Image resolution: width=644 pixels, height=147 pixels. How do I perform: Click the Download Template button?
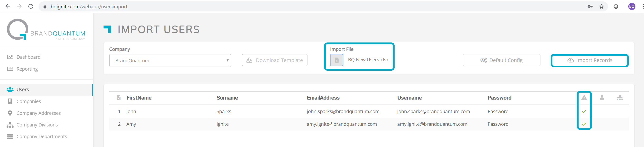click(274, 60)
